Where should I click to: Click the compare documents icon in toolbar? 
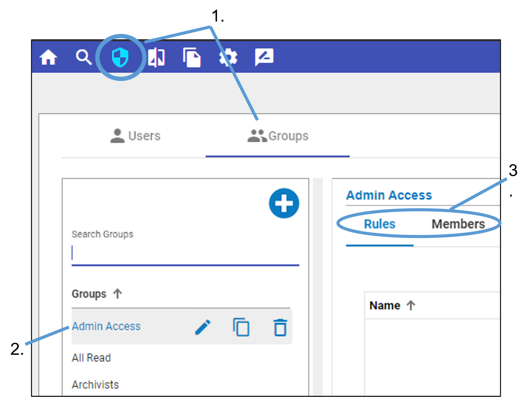[x=156, y=57]
